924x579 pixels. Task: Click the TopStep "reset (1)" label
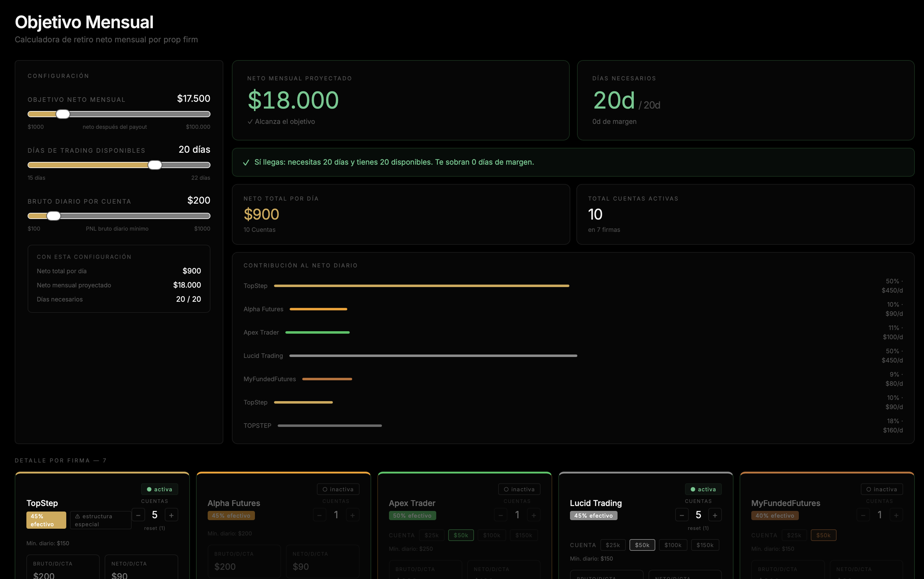(154, 528)
